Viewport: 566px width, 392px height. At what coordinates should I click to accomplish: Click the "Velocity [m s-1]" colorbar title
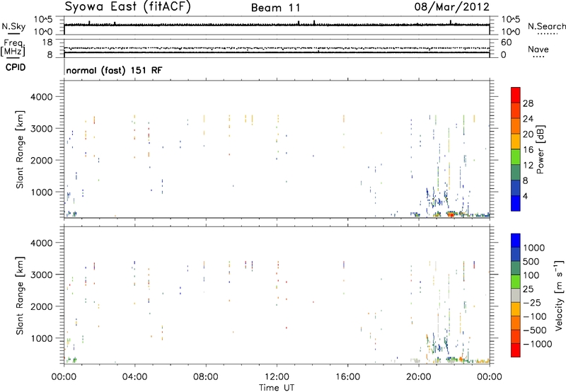click(559, 295)
